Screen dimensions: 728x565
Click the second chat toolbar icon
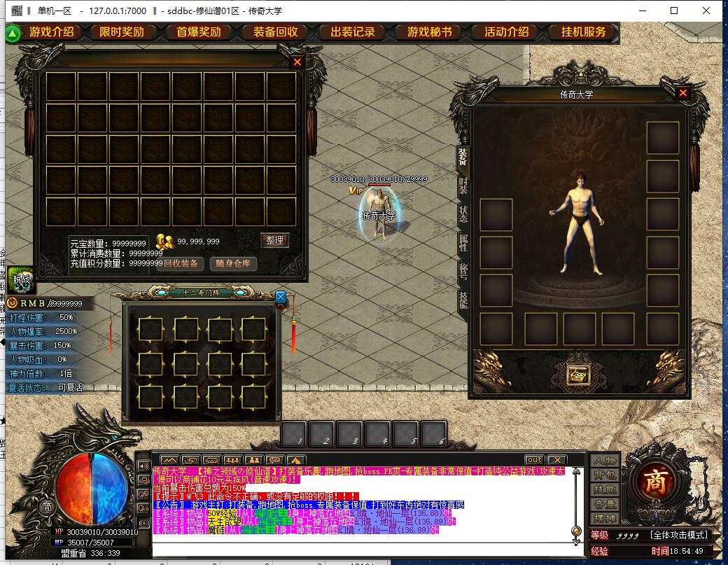(190, 460)
